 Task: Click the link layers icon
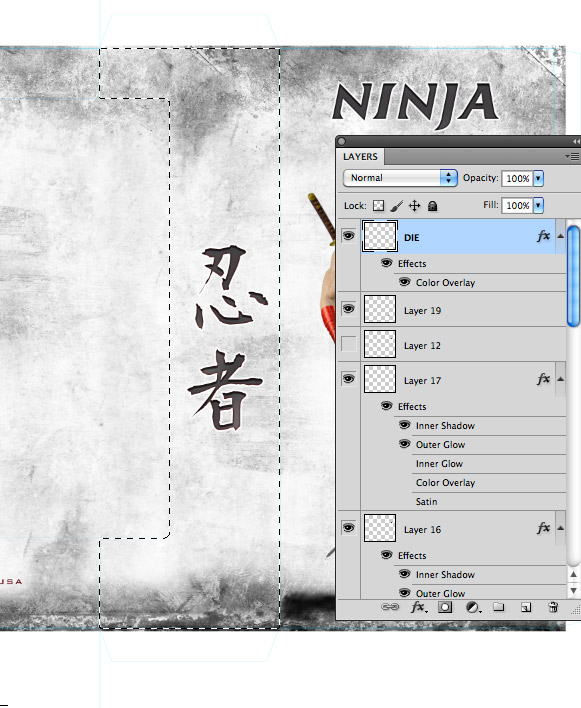[390, 607]
